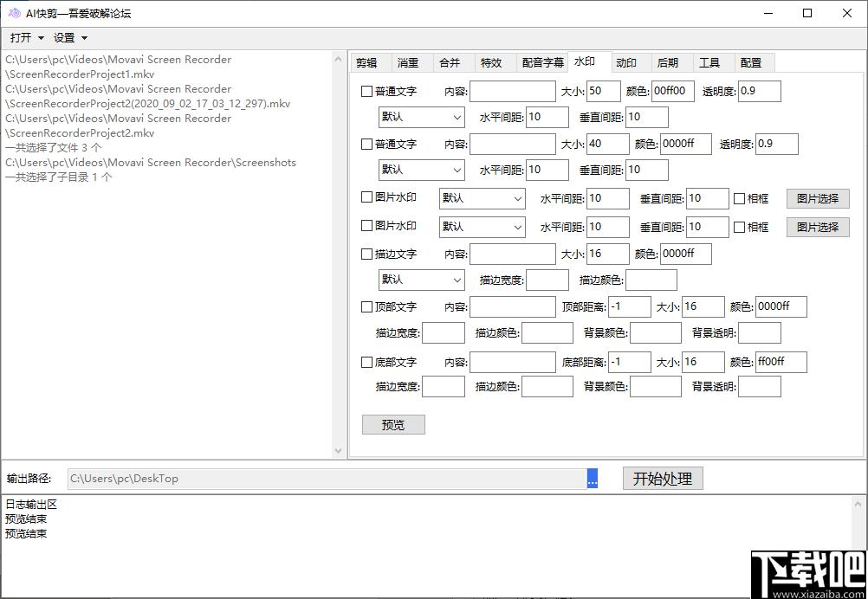The width and height of the screenshot is (868, 599).
Task: Click the blue ... browse output path button
Action: pos(593,479)
